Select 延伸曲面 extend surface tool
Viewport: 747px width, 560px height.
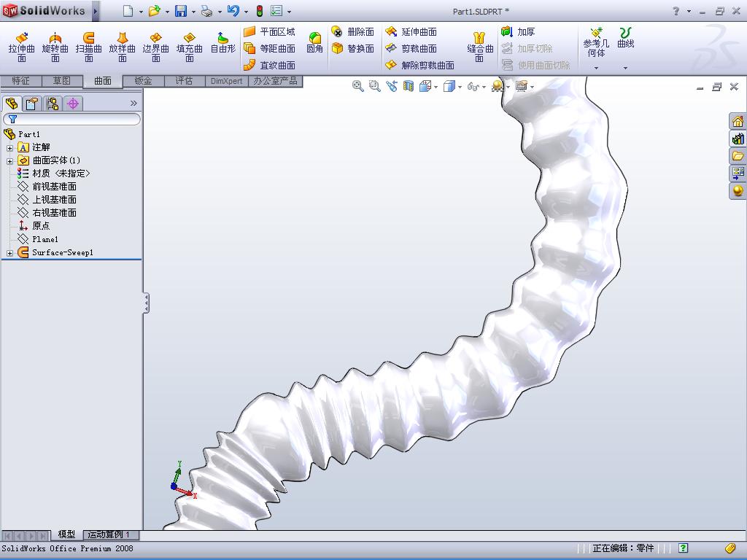[411, 32]
